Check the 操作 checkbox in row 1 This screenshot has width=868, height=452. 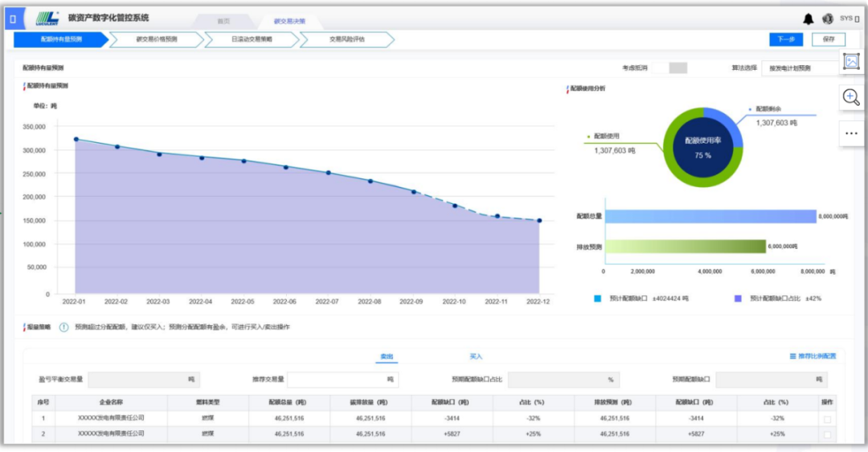(x=828, y=419)
